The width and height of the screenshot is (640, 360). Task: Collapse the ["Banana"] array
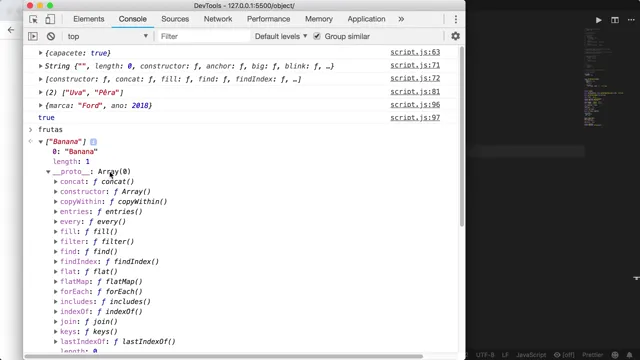tap(40, 142)
